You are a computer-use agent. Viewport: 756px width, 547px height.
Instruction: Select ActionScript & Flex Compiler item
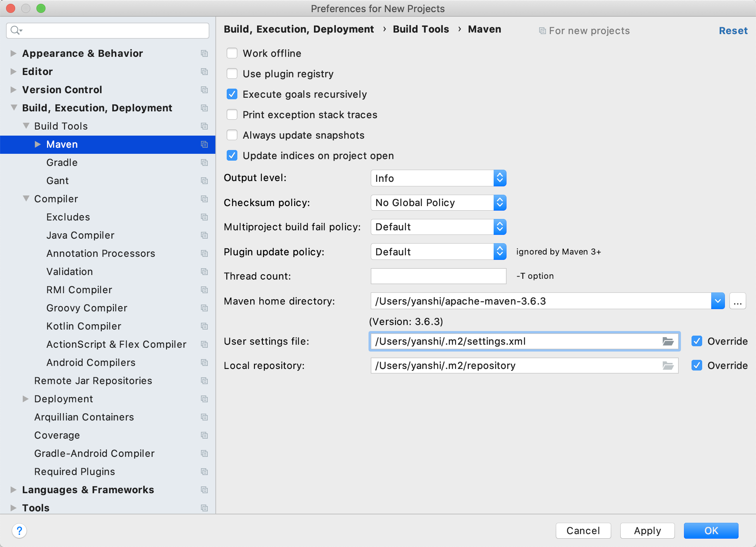(116, 344)
